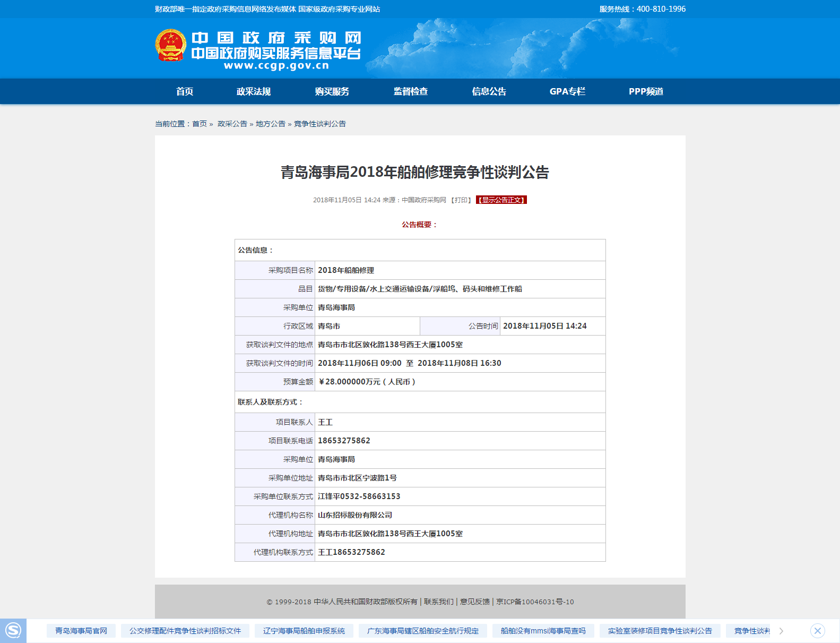Click the 京ICP备10046031号-10 link
The height and width of the screenshot is (643, 840).
[x=535, y=602]
